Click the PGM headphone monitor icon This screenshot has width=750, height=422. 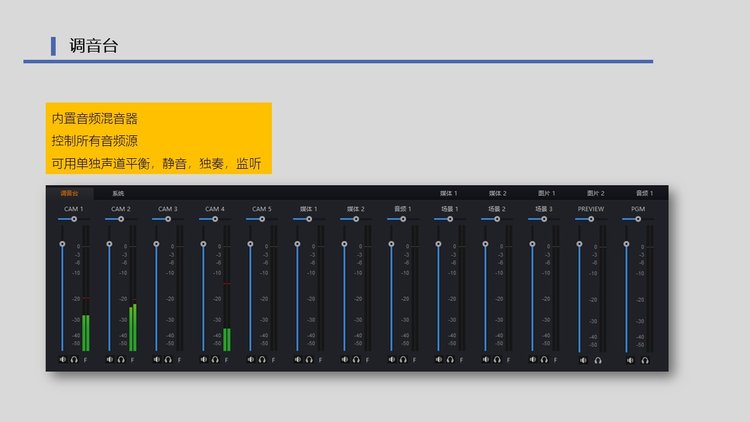pos(645,359)
